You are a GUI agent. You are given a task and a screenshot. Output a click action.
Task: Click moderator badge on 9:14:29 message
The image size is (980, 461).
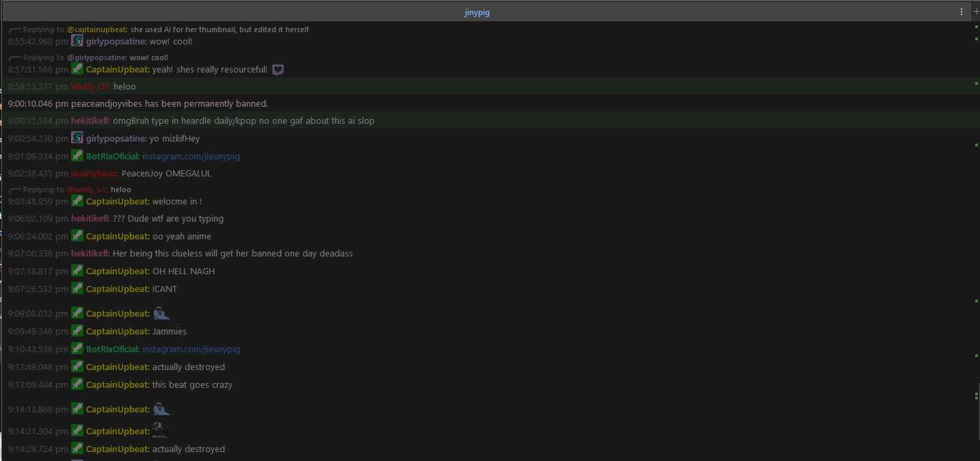77,449
